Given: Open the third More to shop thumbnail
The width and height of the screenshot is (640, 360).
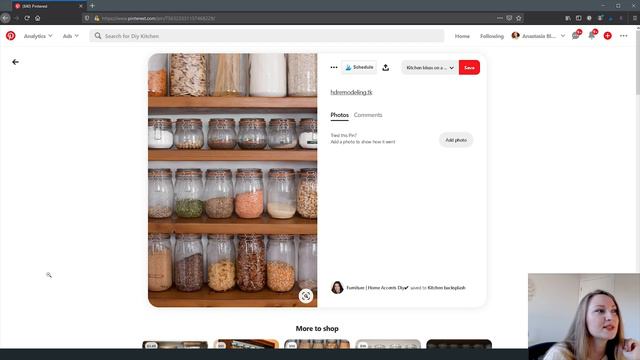Looking at the screenshot, I should pyautogui.click(x=317, y=344).
